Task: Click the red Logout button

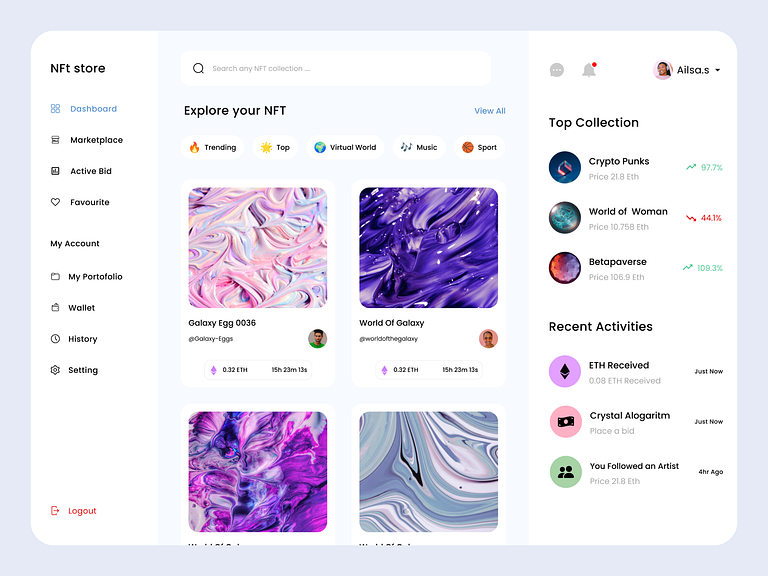Action: pyautogui.click(x=81, y=511)
